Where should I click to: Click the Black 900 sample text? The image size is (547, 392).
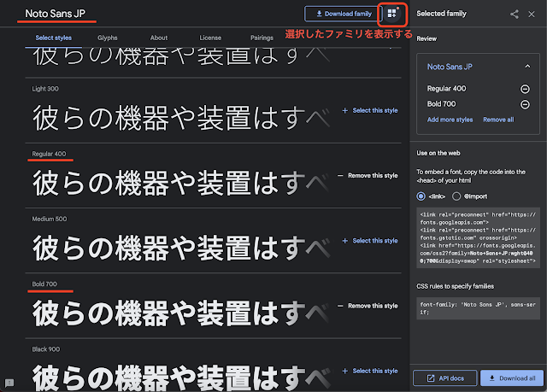tap(181, 378)
